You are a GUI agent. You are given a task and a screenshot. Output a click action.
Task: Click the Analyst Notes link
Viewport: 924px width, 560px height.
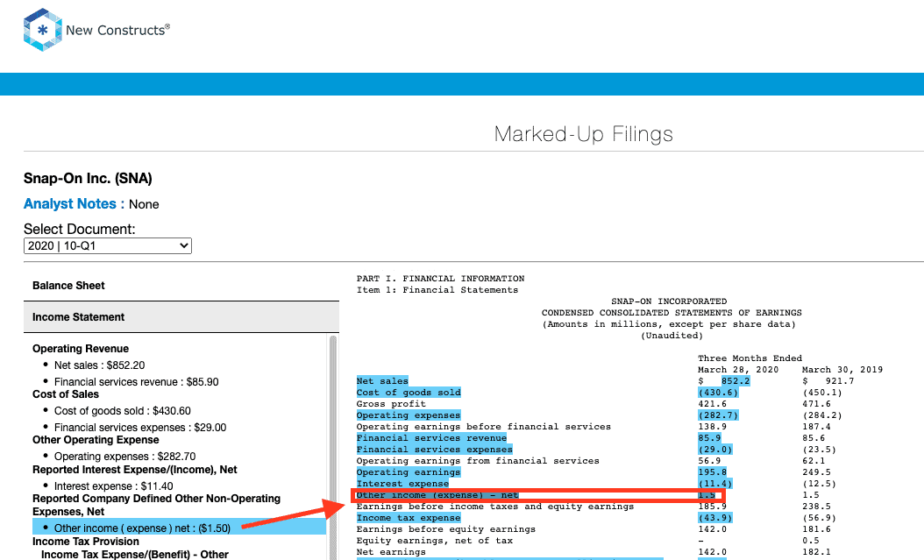click(x=69, y=203)
